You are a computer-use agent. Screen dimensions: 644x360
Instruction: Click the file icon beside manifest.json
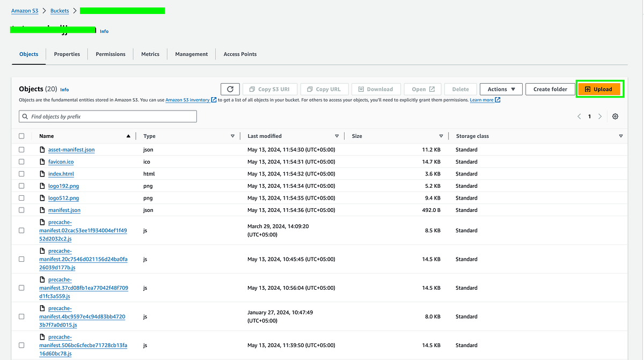[x=42, y=210]
